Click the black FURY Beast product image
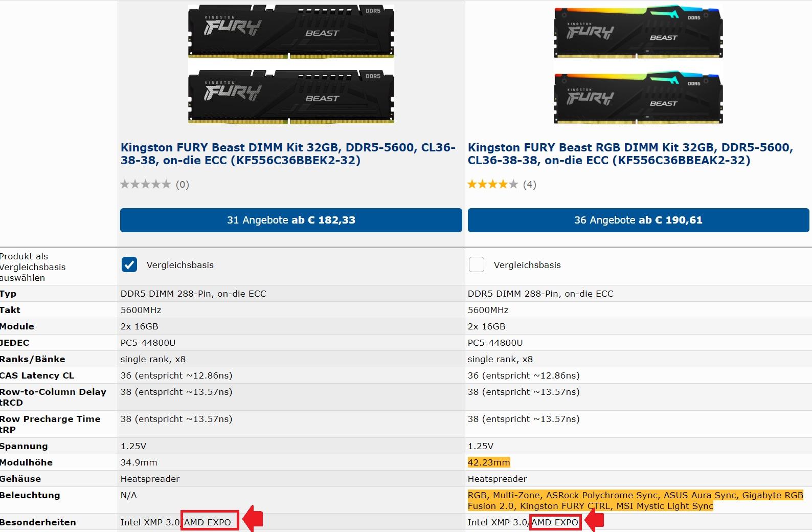This screenshot has height=532, width=812. click(x=291, y=64)
